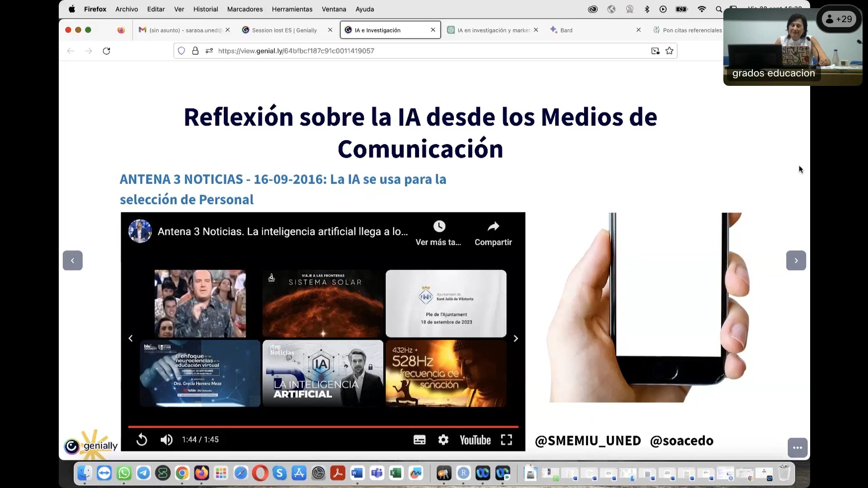Click the Compartir share arrow

[x=493, y=226]
